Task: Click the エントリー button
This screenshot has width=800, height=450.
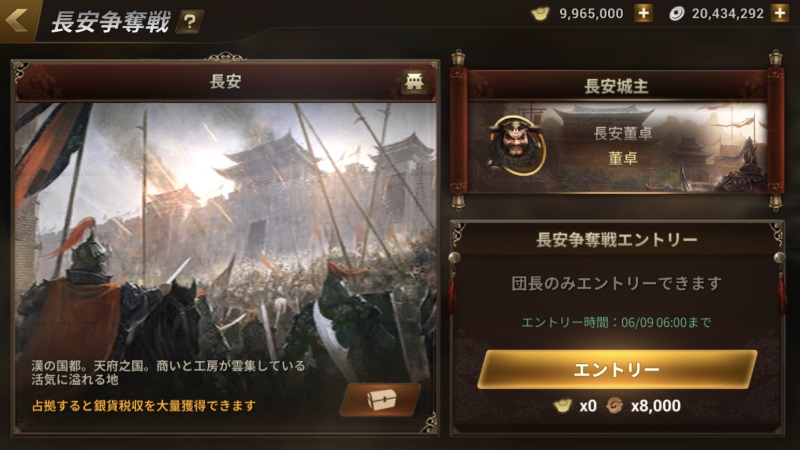Action: click(x=616, y=369)
